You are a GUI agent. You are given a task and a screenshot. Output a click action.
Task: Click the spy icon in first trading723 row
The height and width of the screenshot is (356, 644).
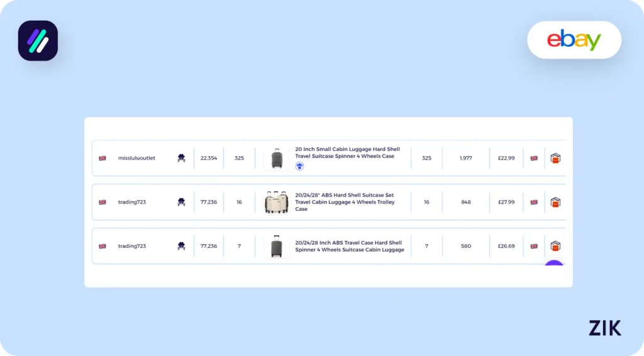click(x=181, y=202)
